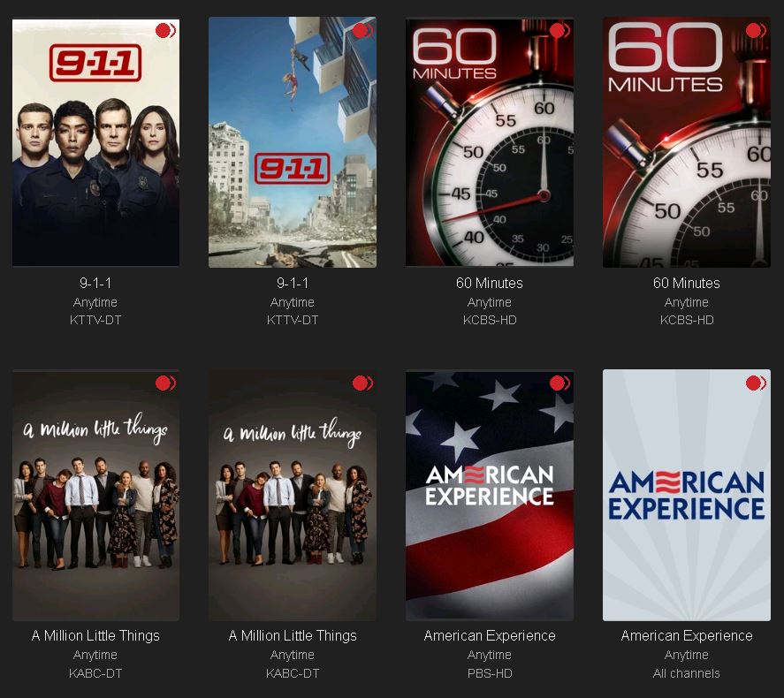The height and width of the screenshot is (698, 784).
Task: Click second A Million Little Things title
Action: click(293, 635)
